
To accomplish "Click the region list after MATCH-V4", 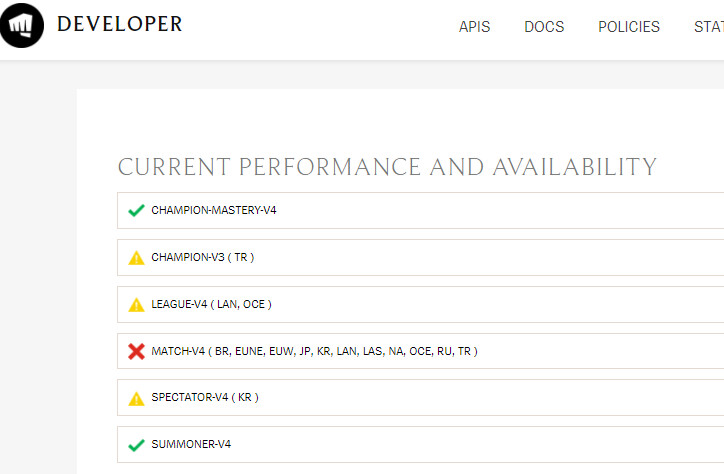I will pos(345,351).
